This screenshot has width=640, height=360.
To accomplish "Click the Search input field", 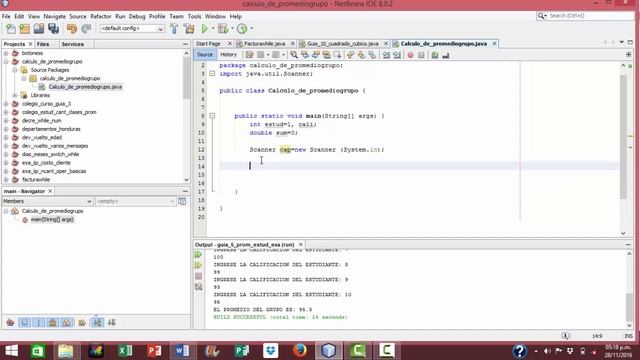I will (591, 16).
